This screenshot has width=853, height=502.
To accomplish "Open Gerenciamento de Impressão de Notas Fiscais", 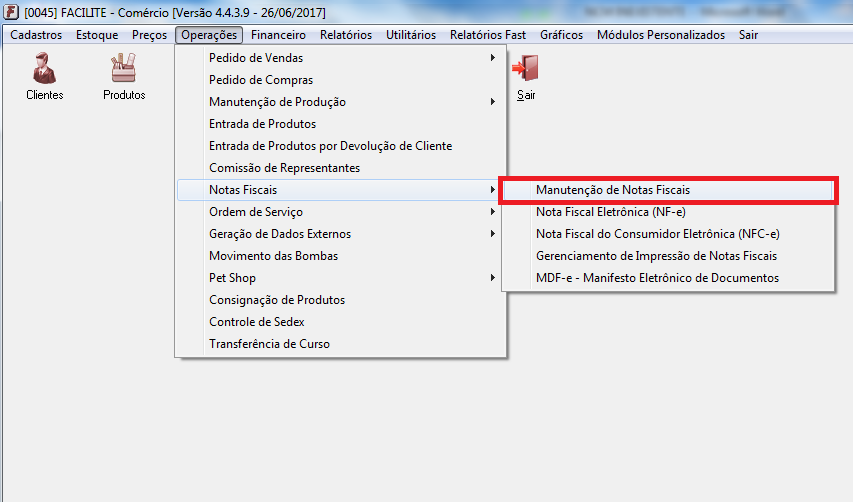I will pyautogui.click(x=668, y=256).
